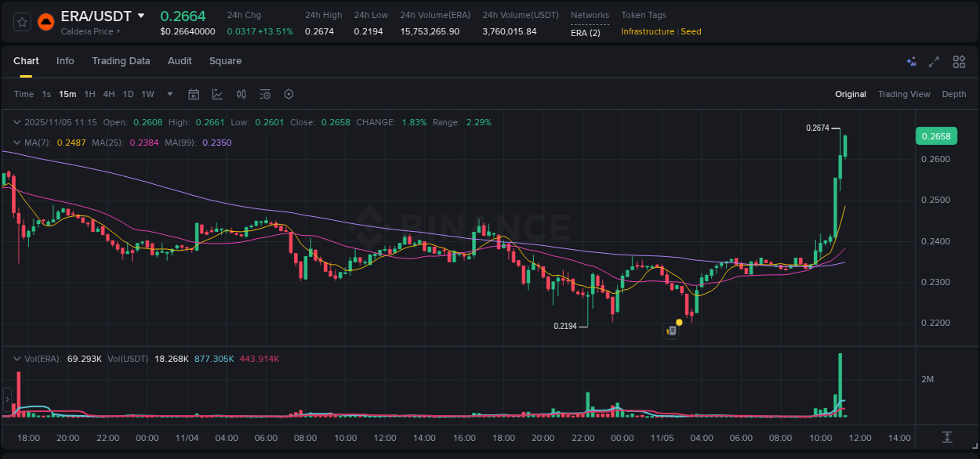Launch the AI assistant icon
Viewport: 980px width, 459px height.
point(911,61)
